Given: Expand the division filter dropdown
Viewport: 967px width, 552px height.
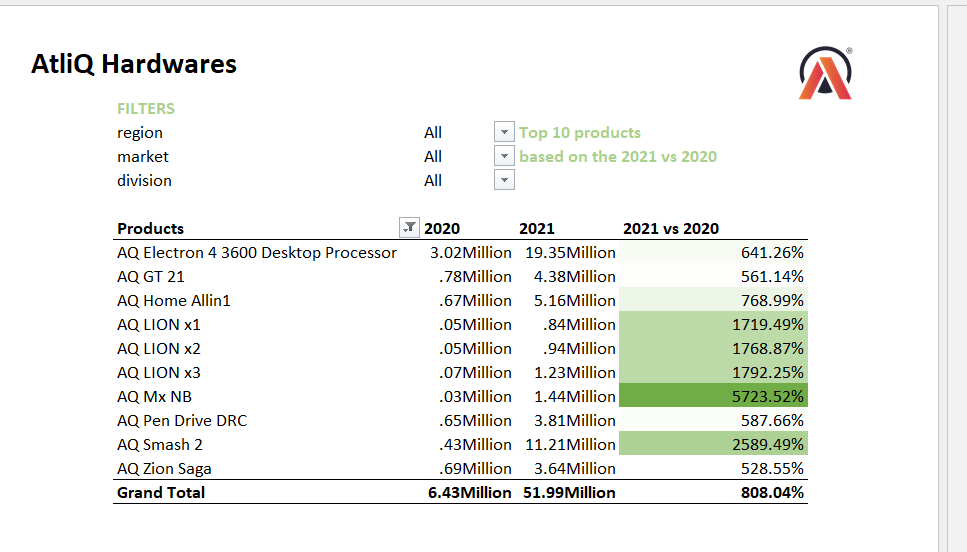Looking at the screenshot, I should 505,180.
